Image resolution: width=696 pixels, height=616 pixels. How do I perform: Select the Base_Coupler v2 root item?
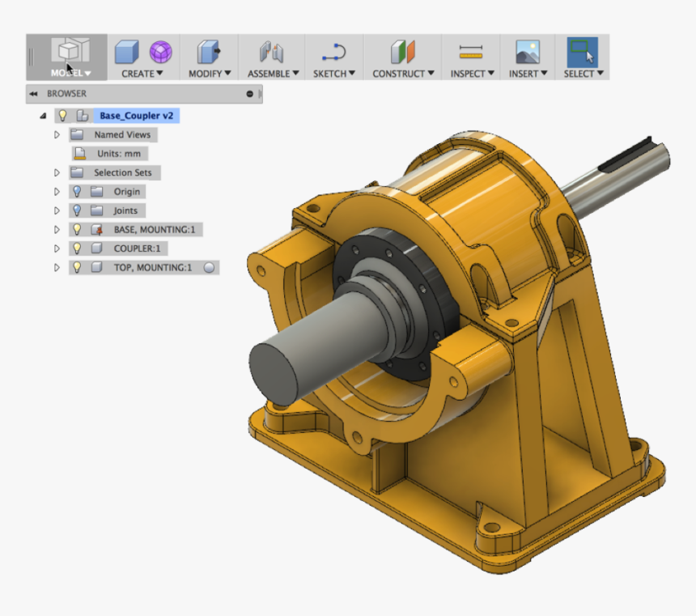[x=136, y=116]
